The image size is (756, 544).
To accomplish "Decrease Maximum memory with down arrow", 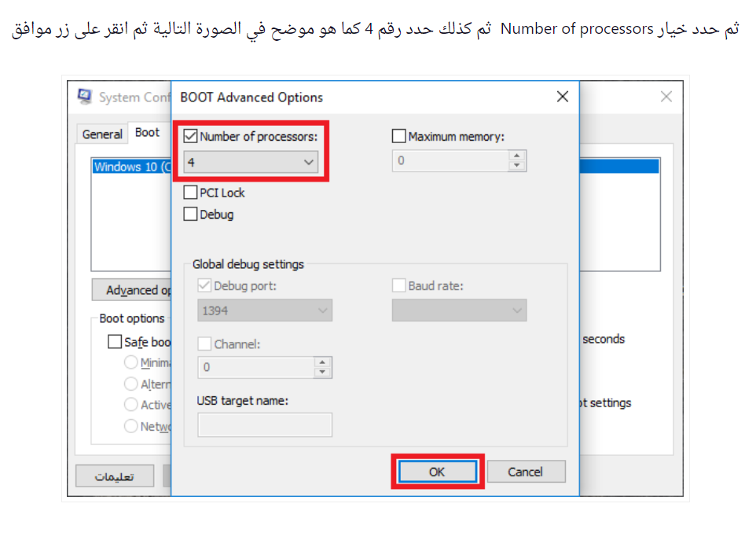I will [x=516, y=166].
